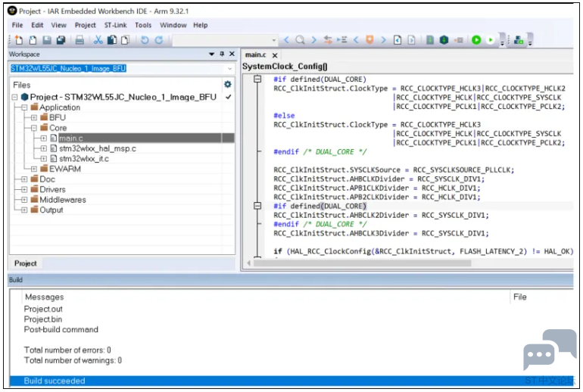Click the Find Next arrow icon
The height and width of the screenshot is (392, 583).
(313, 40)
